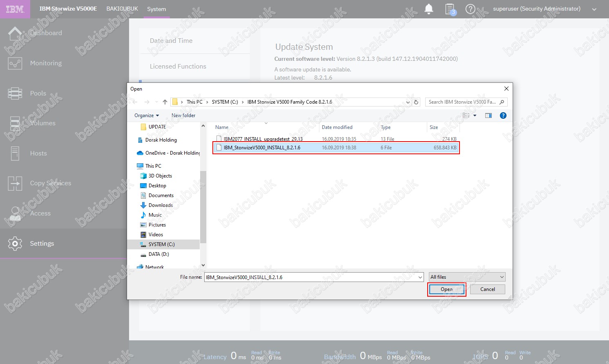
Task: Click the Forward arrow in the Open dialog
Action: click(x=147, y=102)
